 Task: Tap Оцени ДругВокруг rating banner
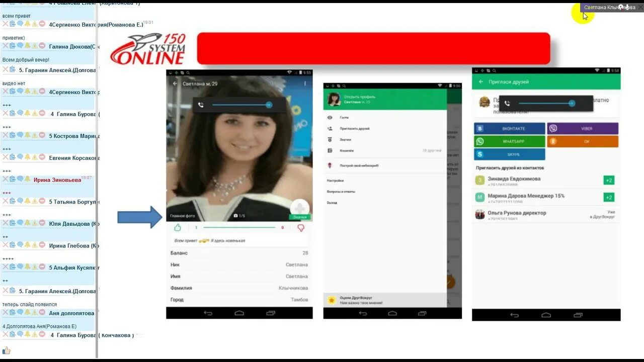(385, 300)
